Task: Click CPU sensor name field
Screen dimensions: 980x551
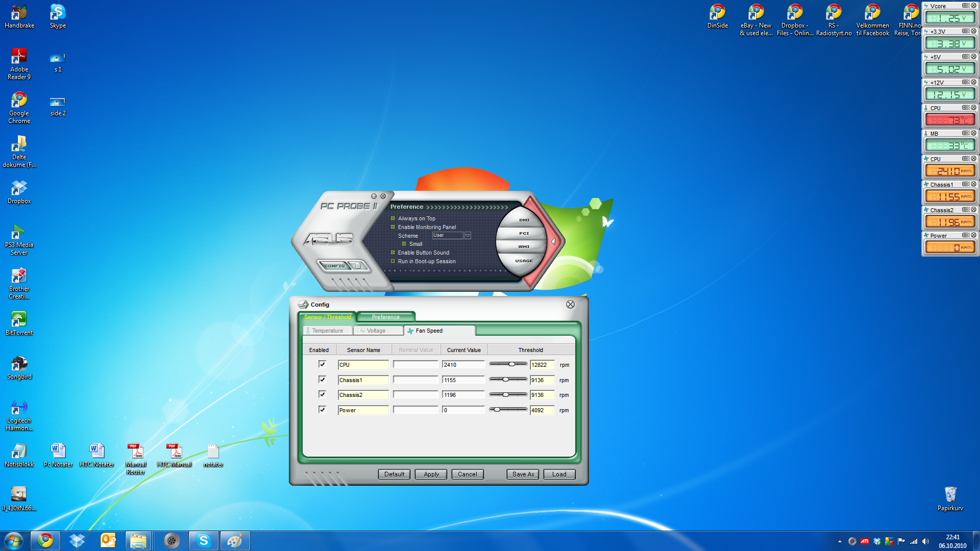Action: click(363, 365)
